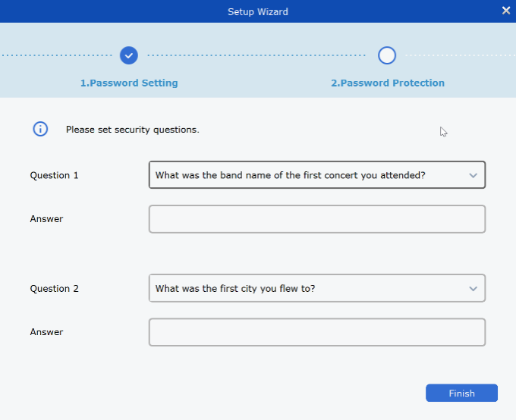The image size is (516, 420).
Task: Click the 'Please set security questions.' message
Action: pyautogui.click(x=133, y=130)
